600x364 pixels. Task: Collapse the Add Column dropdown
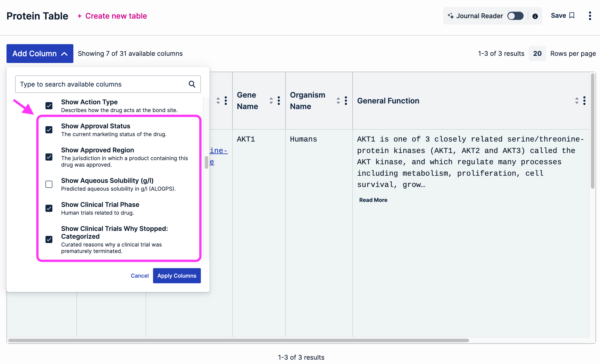tap(40, 54)
